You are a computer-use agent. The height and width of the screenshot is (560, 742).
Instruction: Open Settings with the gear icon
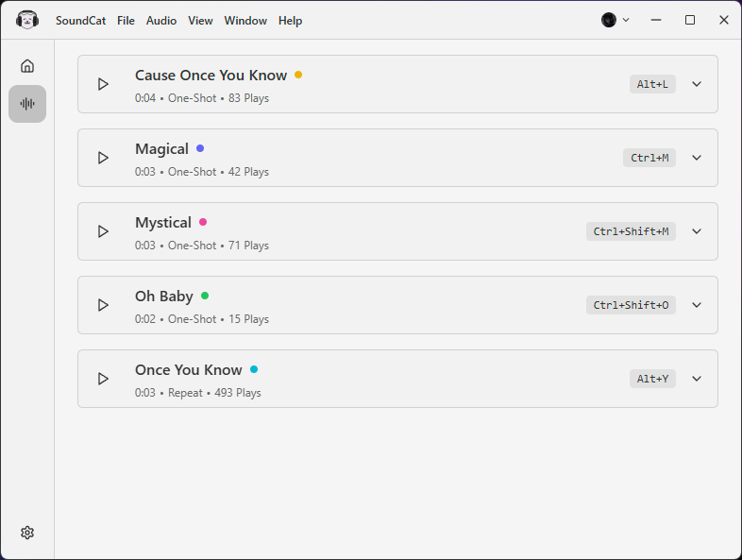tap(27, 533)
